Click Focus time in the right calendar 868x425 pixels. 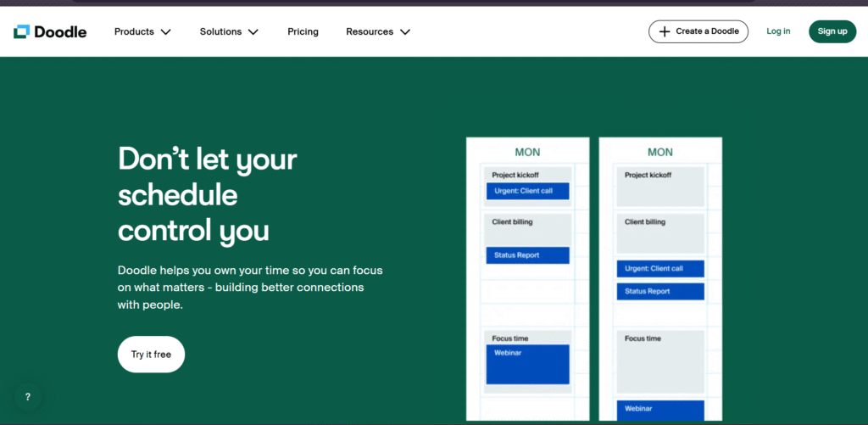(660, 362)
